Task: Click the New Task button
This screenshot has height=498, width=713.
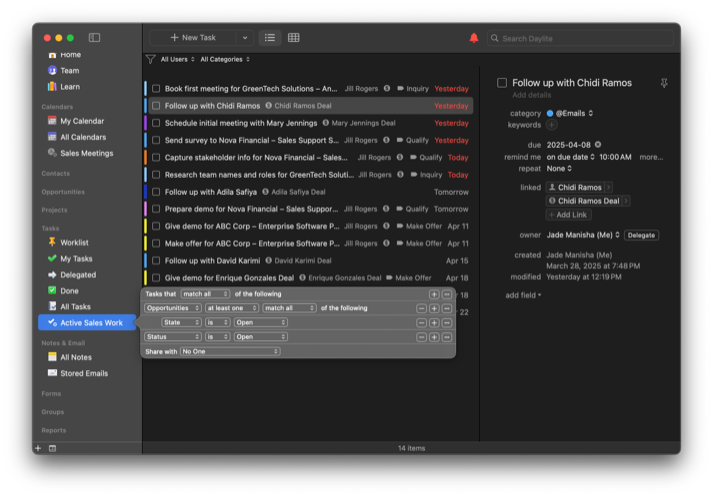Action: tap(193, 38)
